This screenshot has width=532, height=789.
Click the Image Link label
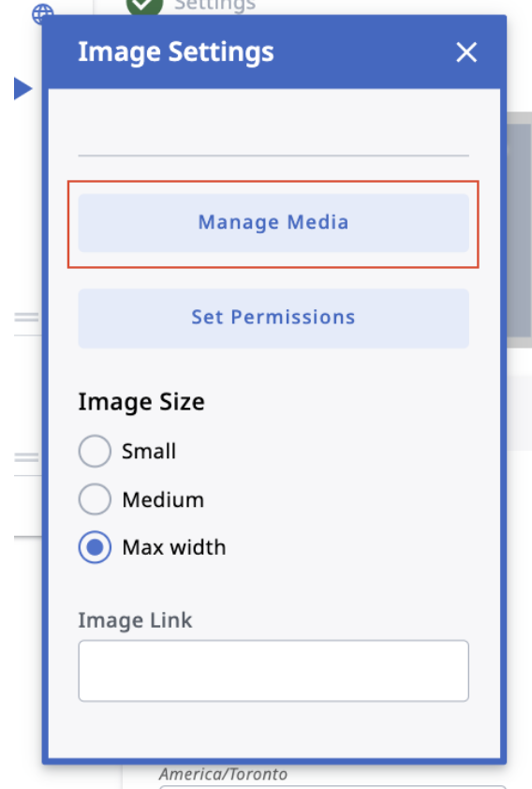135,620
